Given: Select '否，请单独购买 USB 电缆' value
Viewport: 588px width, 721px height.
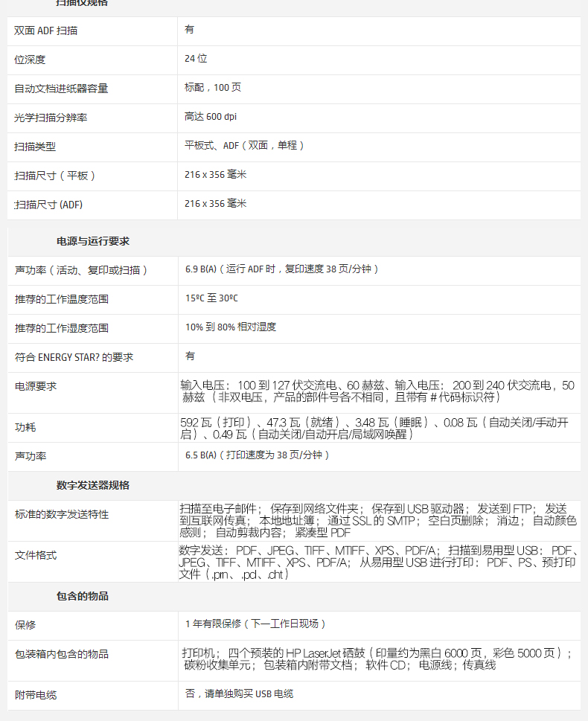Looking at the screenshot, I should tap(239, 694).
